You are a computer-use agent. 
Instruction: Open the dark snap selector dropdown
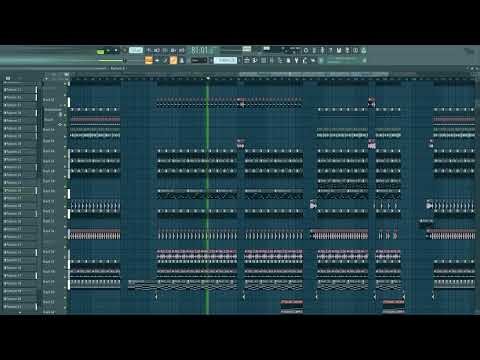(199, 60)
